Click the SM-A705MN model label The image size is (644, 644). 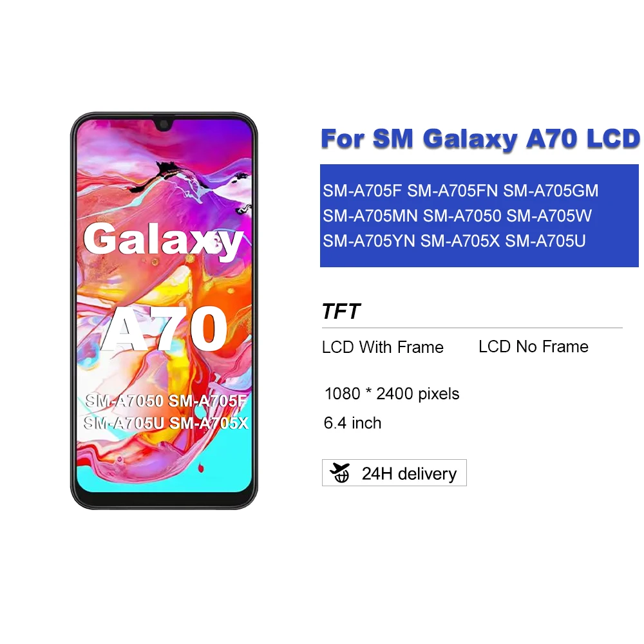[370, 216]
